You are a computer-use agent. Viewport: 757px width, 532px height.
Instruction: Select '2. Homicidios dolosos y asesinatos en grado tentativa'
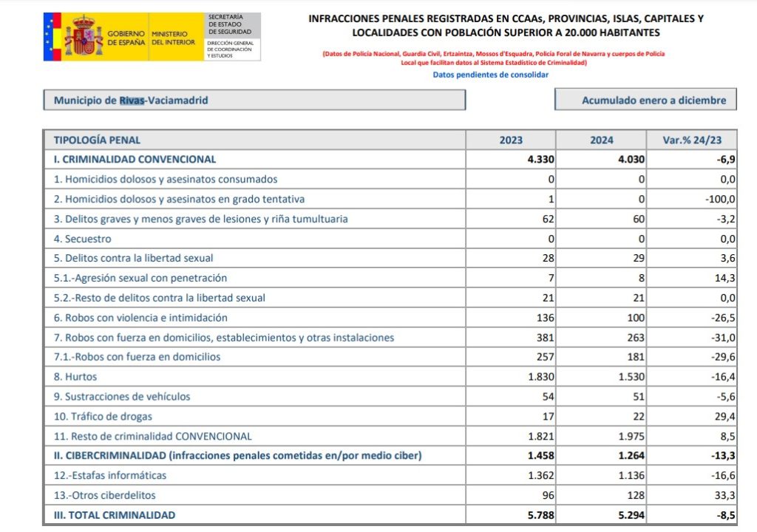(179, 199)
